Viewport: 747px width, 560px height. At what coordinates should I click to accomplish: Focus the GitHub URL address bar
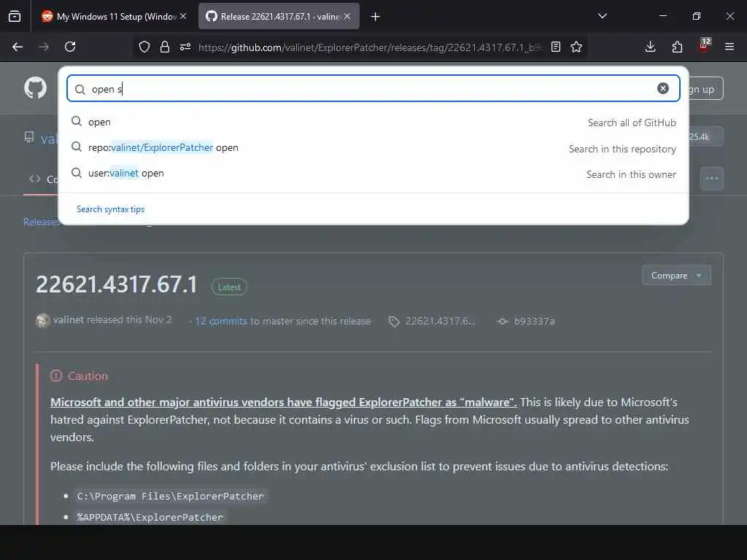tap(369, 47)
